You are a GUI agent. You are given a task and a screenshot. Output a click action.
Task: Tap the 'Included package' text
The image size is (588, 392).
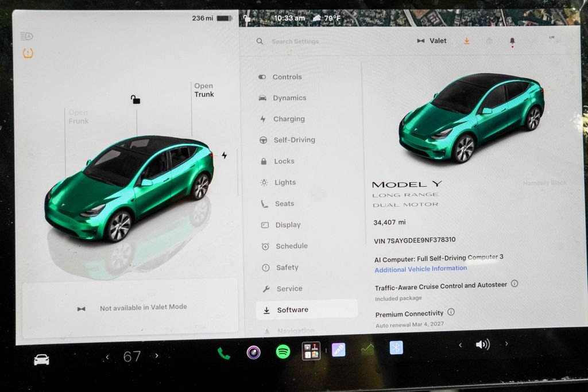tap(399, 298)
